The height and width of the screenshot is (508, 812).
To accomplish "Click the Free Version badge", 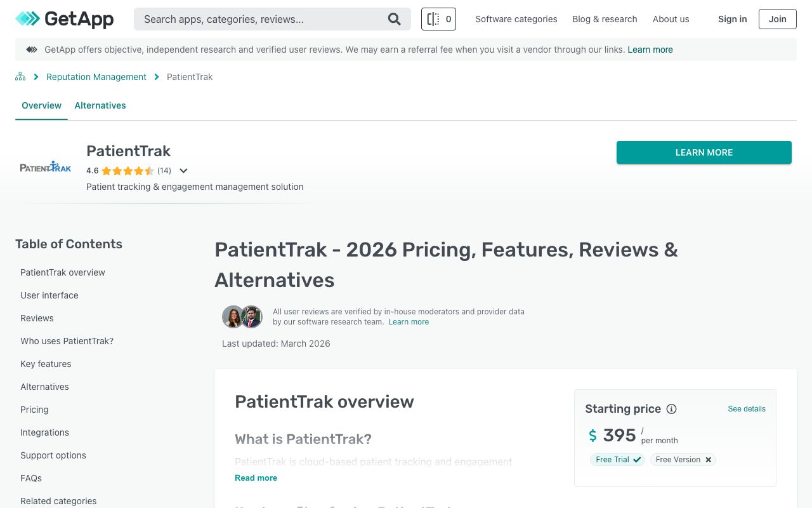I will point(683,460).
